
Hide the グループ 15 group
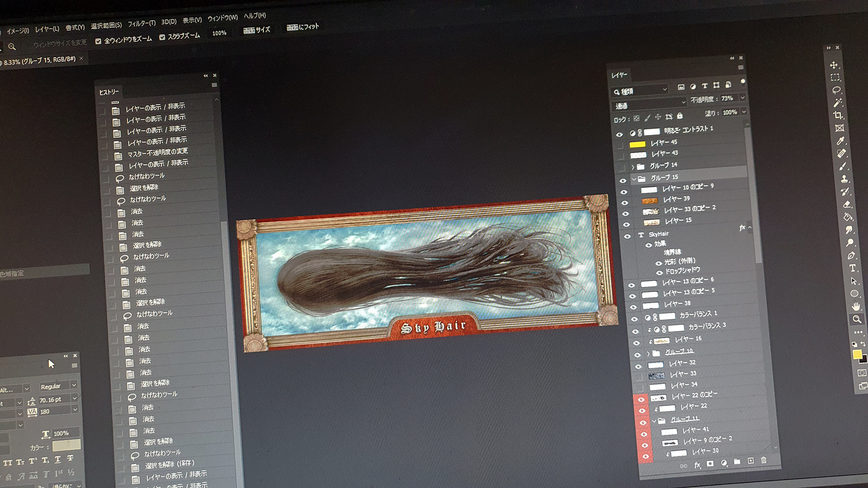click(623, 180)
